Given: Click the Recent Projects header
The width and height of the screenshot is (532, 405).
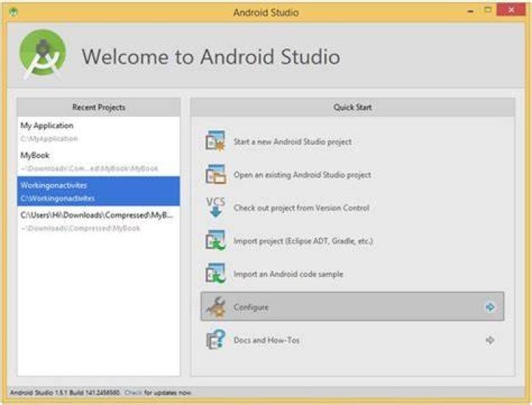Looking at the screenshot, I should 99,107.
